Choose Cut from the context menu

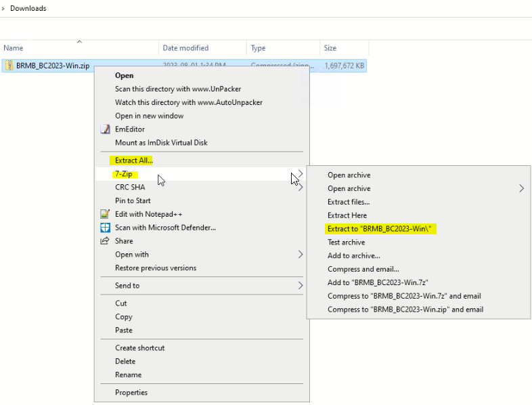pos(120,303)
